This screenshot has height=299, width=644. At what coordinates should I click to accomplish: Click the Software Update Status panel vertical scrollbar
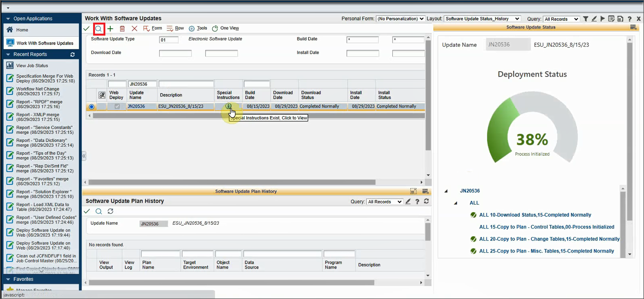point(630,132)
